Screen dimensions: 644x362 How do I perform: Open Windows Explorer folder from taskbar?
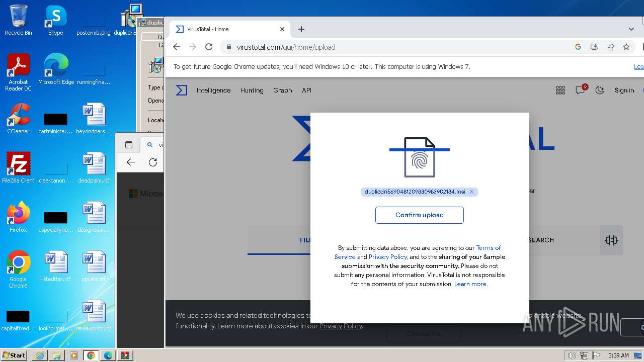57,355
